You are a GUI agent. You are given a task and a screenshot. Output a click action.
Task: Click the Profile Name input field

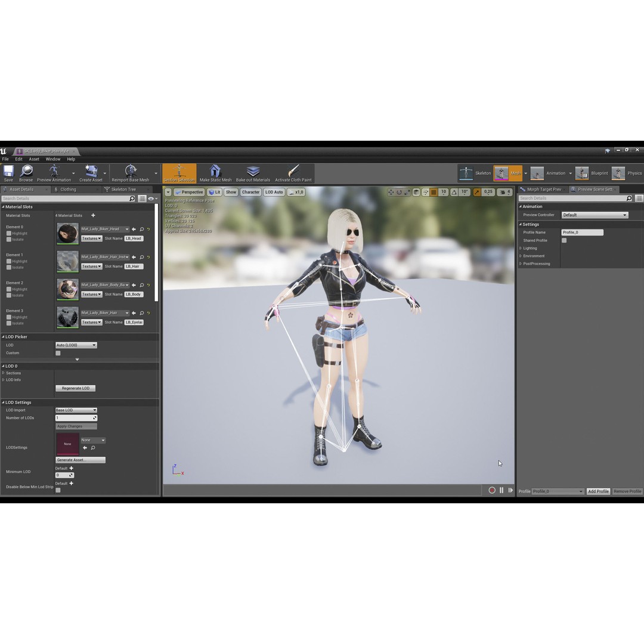(x=582, y=233)
